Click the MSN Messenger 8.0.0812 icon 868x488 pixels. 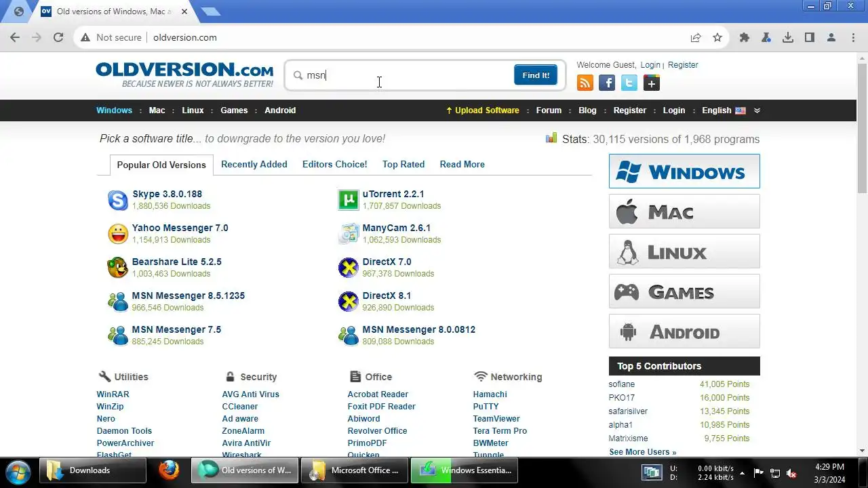pyautogui.click(x=348, y=335)
